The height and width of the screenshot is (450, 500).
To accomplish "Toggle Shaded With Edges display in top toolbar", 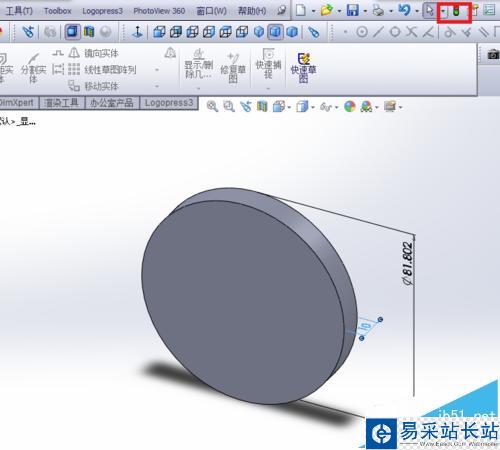I will 72,32.
